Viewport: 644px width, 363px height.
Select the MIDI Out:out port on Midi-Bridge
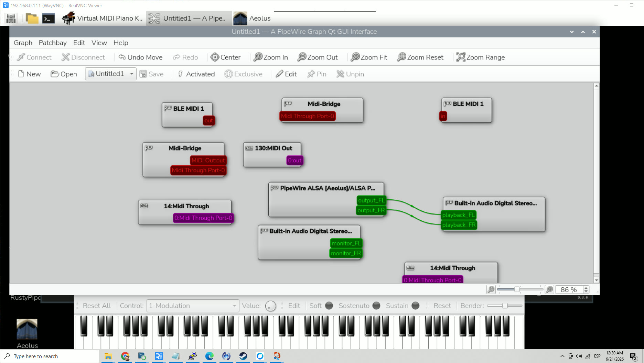tap(208, 160)
